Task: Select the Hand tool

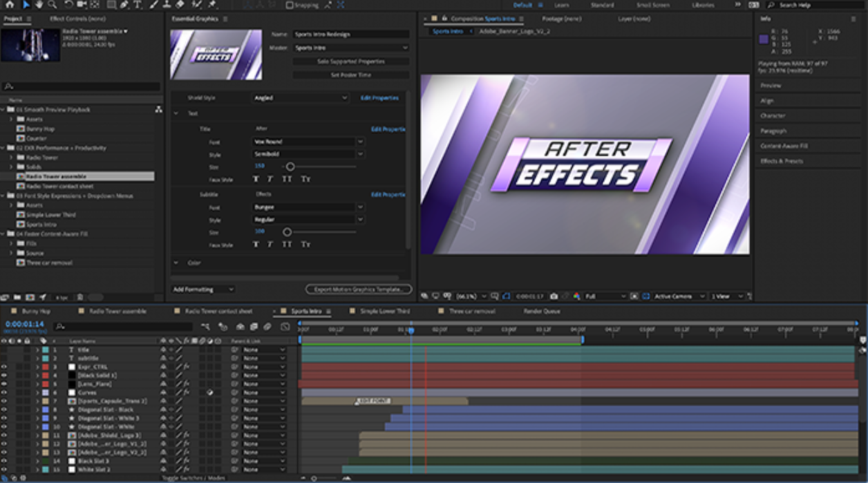Action: pos(40,5)
